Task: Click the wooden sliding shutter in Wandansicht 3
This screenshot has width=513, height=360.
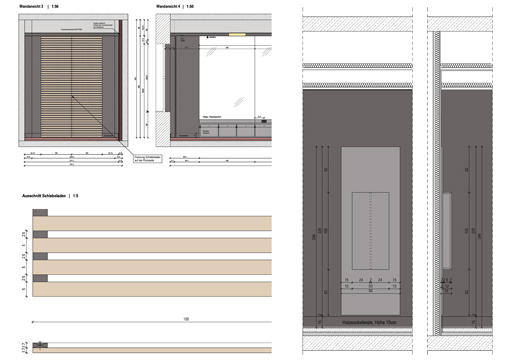Action: tap(71, 87)
